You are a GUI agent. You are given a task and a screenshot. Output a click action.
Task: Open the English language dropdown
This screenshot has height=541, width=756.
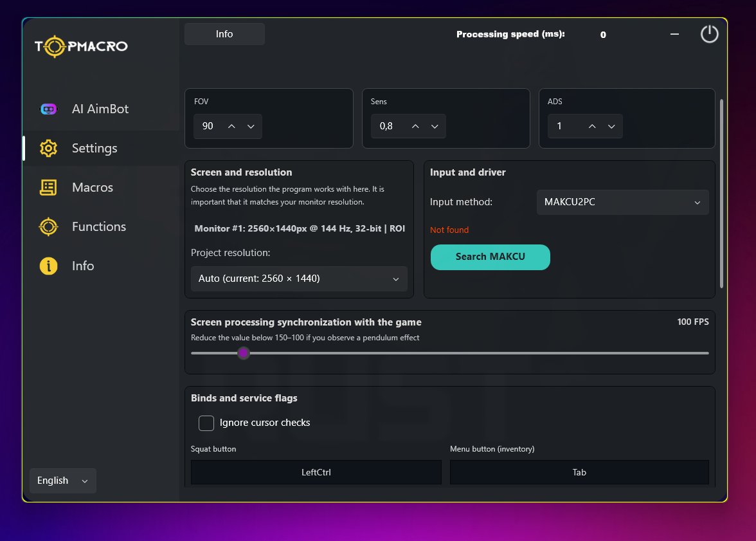click(x=63, y=481)
